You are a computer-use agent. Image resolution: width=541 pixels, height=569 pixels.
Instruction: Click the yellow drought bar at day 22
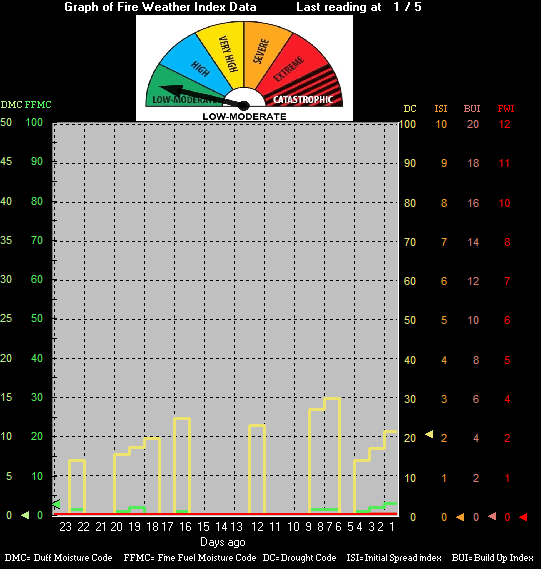coord(77,486)
